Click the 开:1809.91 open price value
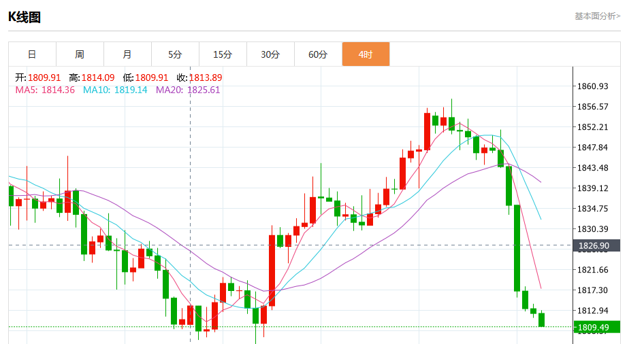The height and width of the screenshot is (344, 644). coord(38,78)
